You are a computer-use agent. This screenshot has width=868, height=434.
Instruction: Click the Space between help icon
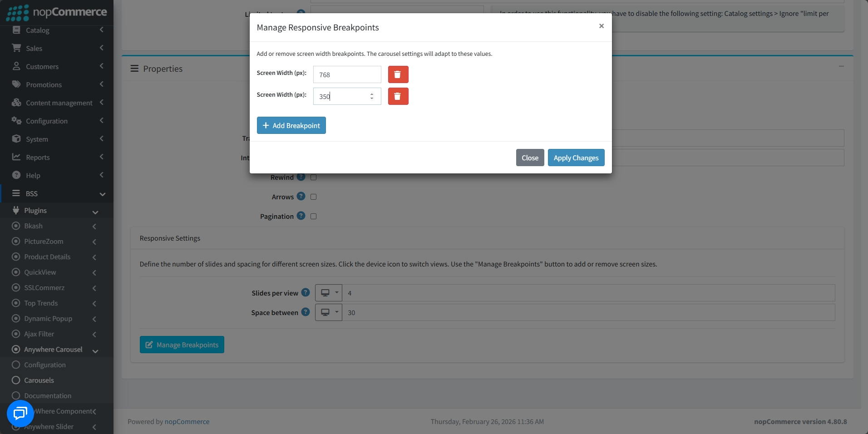coord(306,312)
